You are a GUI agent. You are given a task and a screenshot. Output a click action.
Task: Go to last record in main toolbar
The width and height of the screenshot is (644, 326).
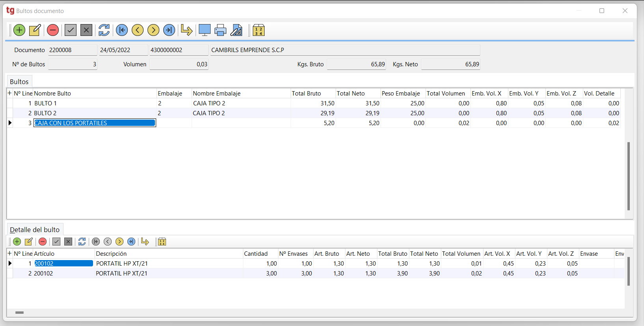click(169, 30)
